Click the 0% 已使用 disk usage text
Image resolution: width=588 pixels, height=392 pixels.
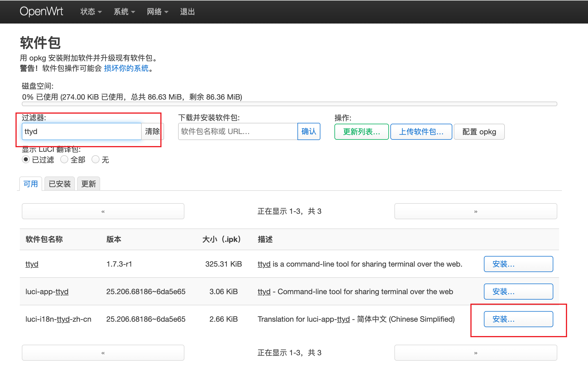tap(132, 97)
